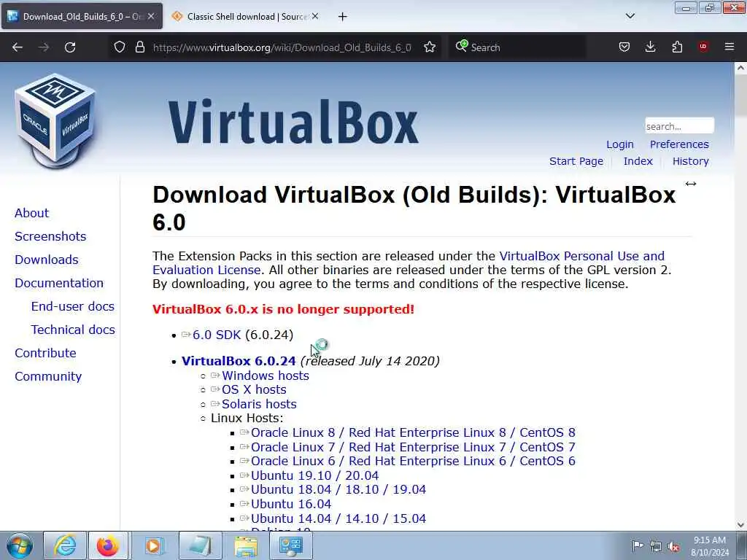Click the page scrollbar up arrow
This screenshot has height=560, width=747.
click(x=740, y=68)
